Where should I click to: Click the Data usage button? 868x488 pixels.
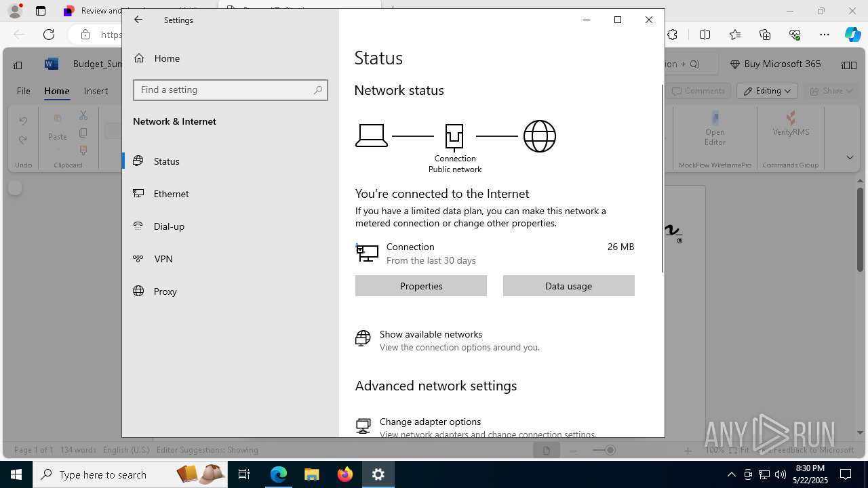tap(569, 286)
